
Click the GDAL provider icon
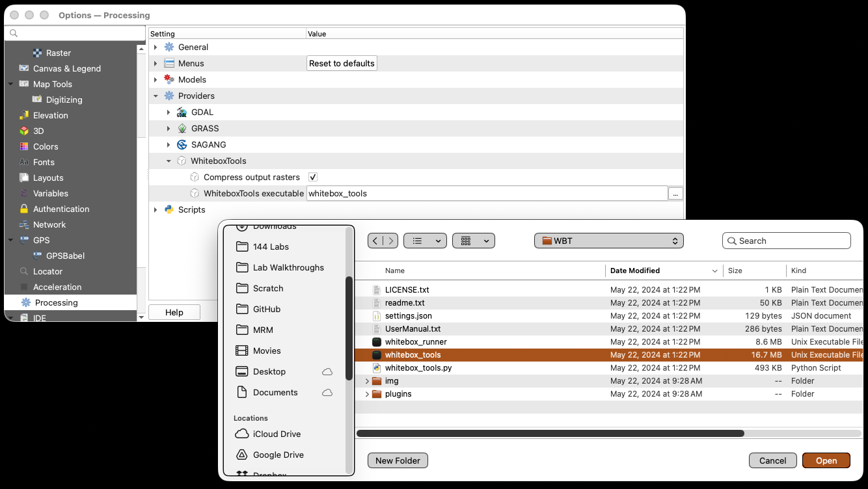click(x=182, y=112)
